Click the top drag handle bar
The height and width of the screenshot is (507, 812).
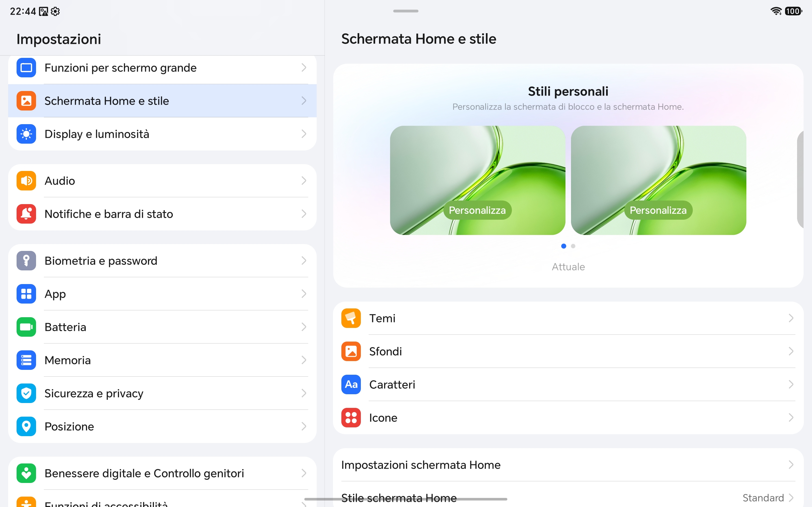[405, 11]
